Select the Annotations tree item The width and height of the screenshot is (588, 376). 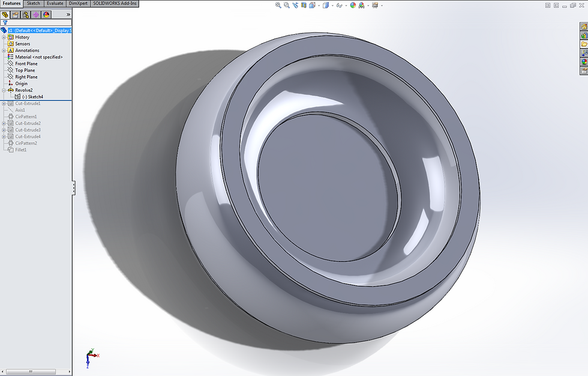click(27, 50)
